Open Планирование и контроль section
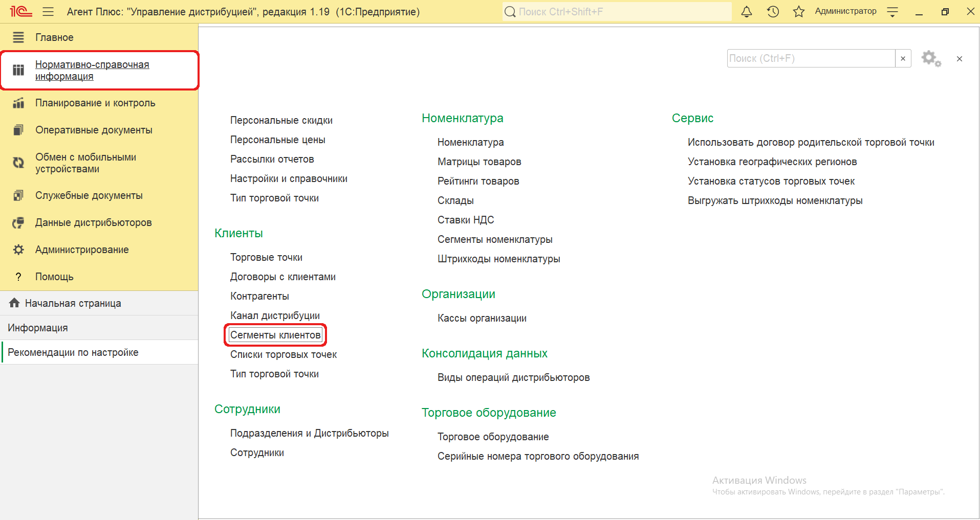980x520 pixels. pos(95,103)
